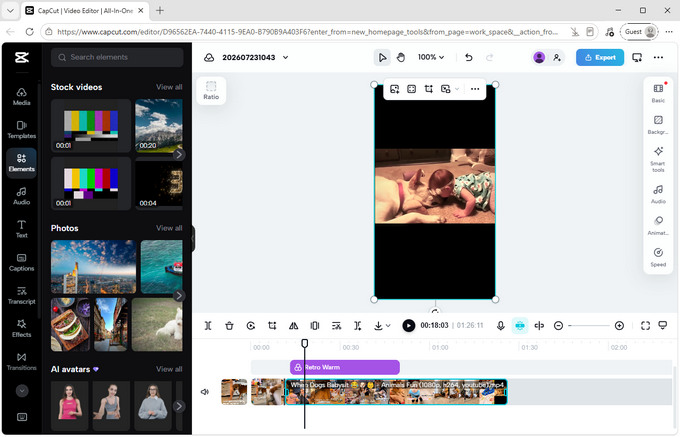Select the 00:20 mountain stock video

159,126
